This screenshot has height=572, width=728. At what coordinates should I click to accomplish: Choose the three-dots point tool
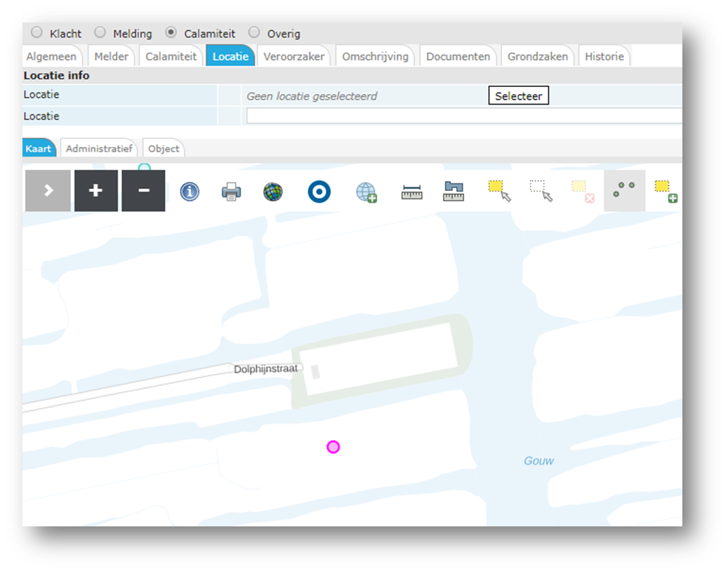(x=623, y=190)
